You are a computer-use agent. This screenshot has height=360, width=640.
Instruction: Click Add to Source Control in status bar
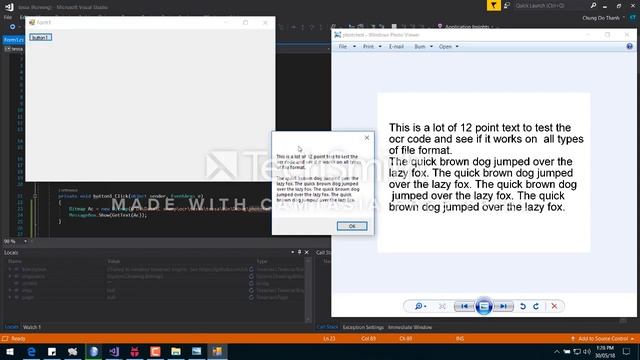pyautogui.click(x=603, y=338)
